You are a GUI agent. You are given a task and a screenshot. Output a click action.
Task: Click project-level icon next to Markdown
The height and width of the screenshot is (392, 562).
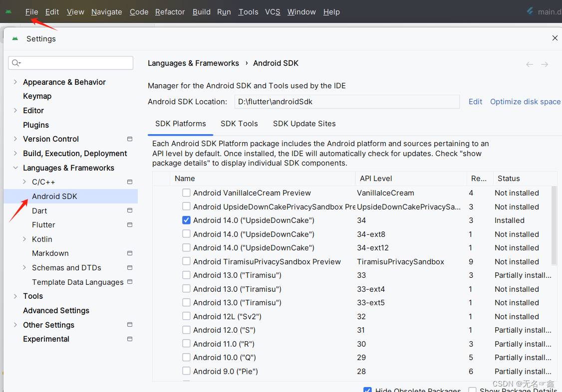point(130,253)
